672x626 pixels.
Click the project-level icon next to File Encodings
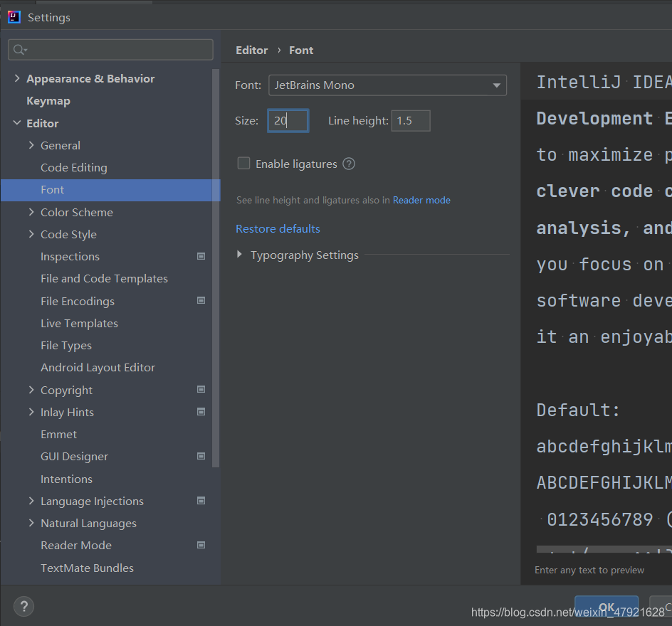[x=201, y=301]
